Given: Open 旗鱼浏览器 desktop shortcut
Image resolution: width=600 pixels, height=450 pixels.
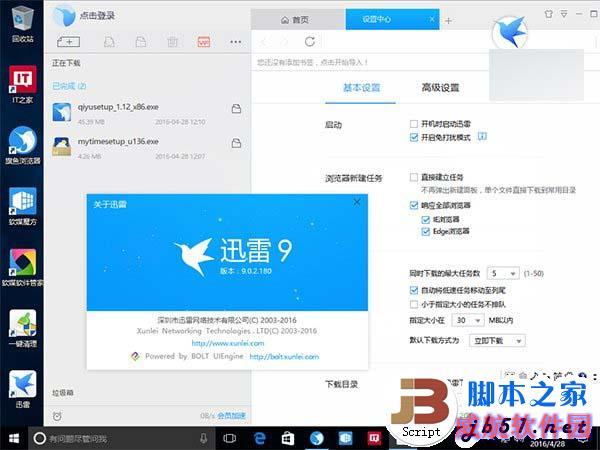Looking at the screenshot, I should [x=23, y=145].
